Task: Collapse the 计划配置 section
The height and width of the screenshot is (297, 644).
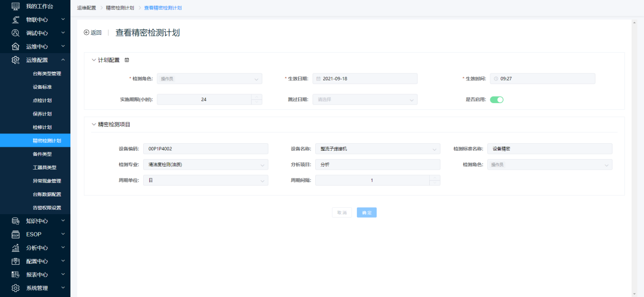Action: [x=94, y=60]
